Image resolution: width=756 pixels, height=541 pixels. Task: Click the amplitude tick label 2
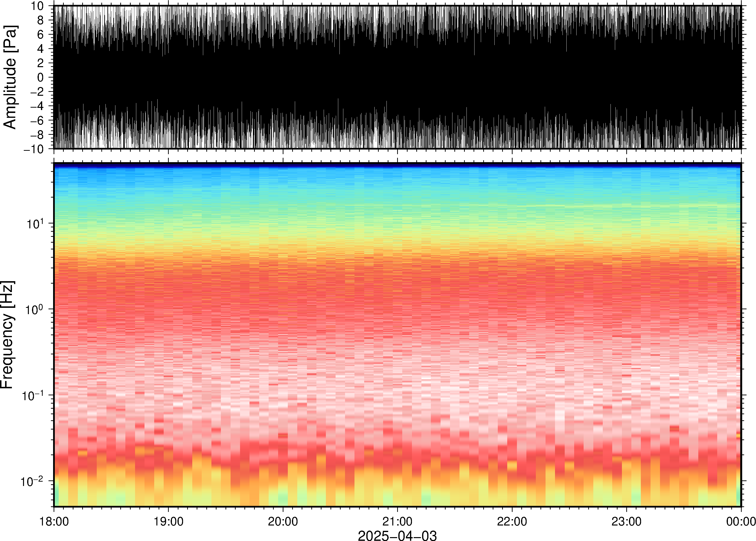41,63
